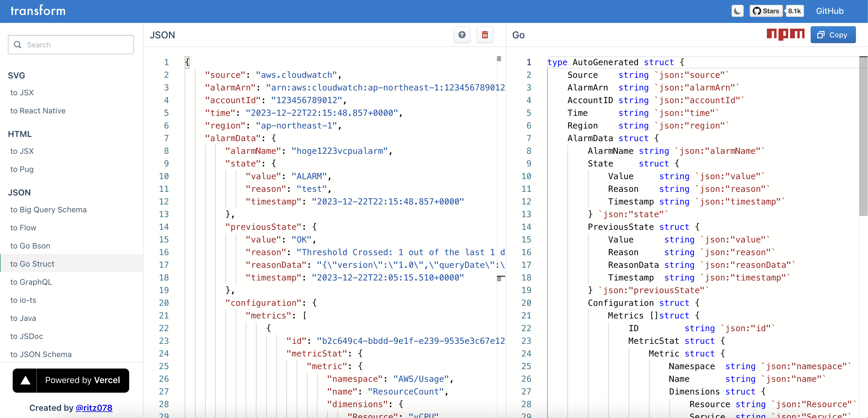
Task: Click the GitHub Stars button
Action: coord(766,11)
